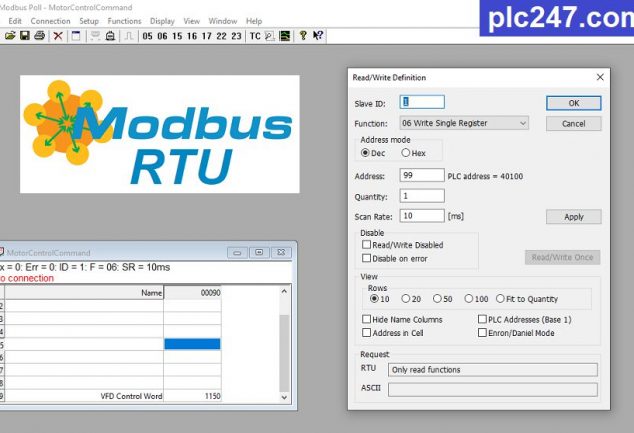The image size is (634, 433).
Task: Click the Apply button
Action: [574, 217]
